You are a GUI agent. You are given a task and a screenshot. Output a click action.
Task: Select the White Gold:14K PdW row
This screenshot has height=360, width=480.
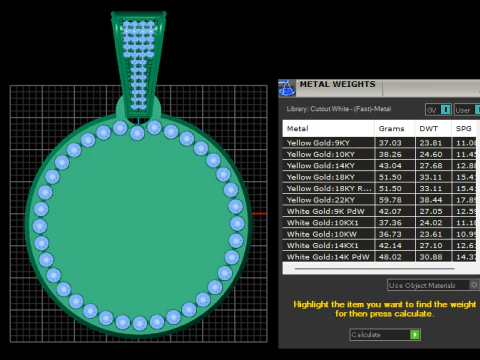click(379, 257)
